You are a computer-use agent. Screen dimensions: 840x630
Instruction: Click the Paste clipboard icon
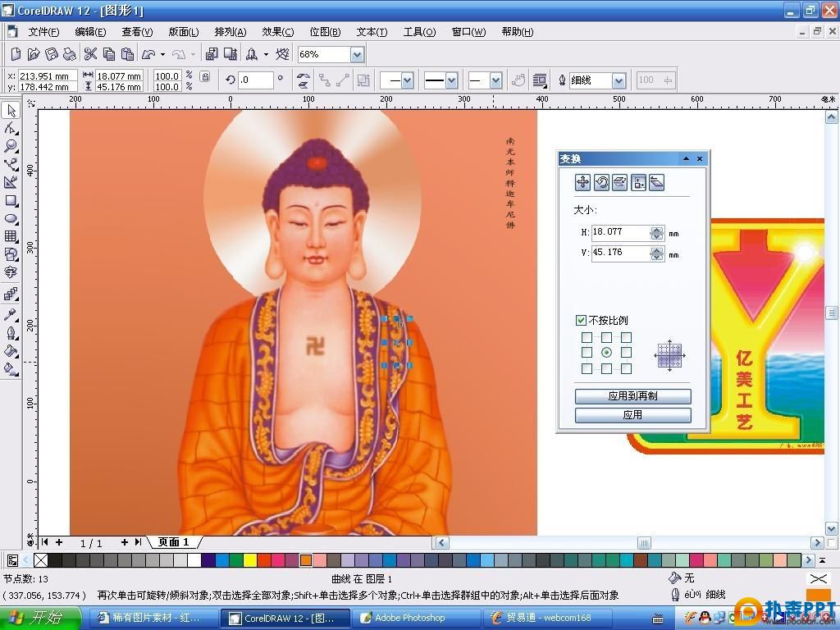coord(127,54)
